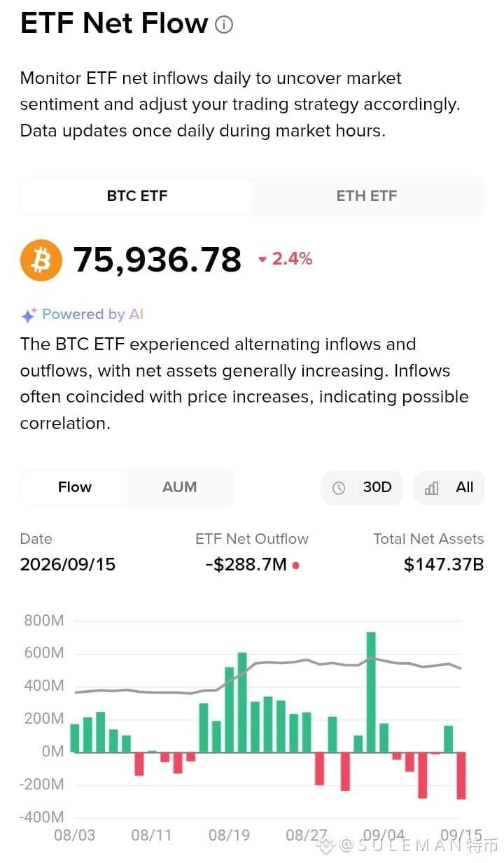Switch to the BTC ETF tab
This screenshot has width=504, height=863.
pos(137,196)
